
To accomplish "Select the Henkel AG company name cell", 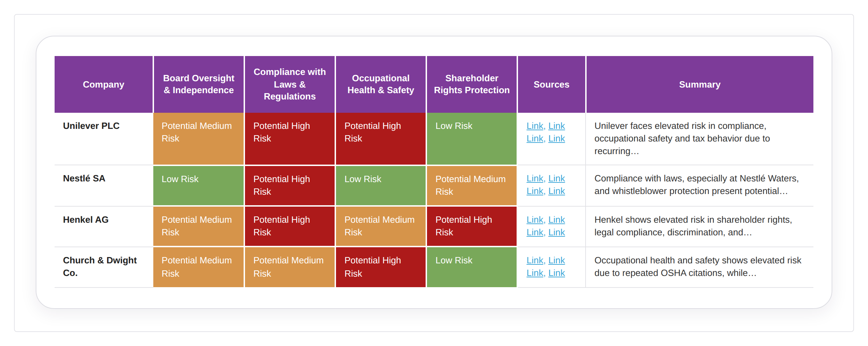I will point(104,226).
